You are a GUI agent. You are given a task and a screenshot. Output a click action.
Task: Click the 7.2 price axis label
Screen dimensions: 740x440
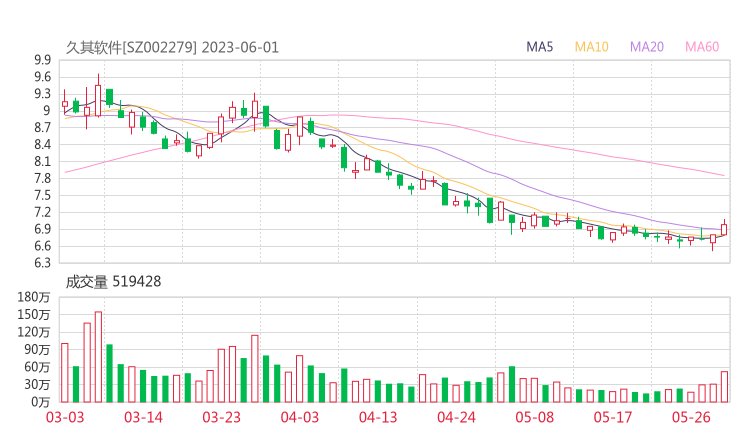[42, 212]
